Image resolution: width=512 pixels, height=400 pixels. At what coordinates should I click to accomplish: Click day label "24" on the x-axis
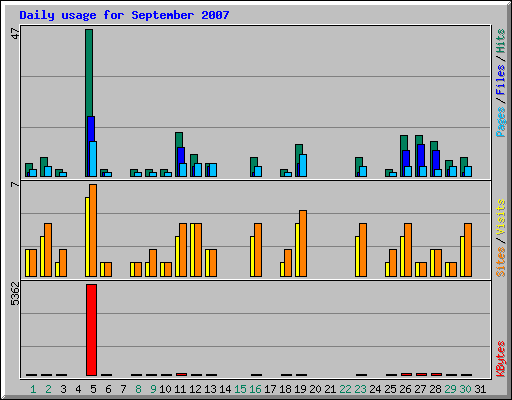375,389
